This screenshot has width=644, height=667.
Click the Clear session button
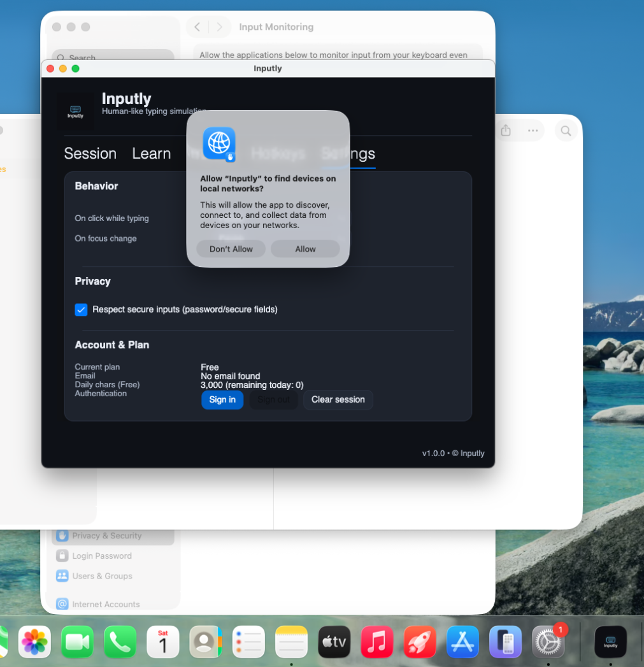click(x=338, y=399)
